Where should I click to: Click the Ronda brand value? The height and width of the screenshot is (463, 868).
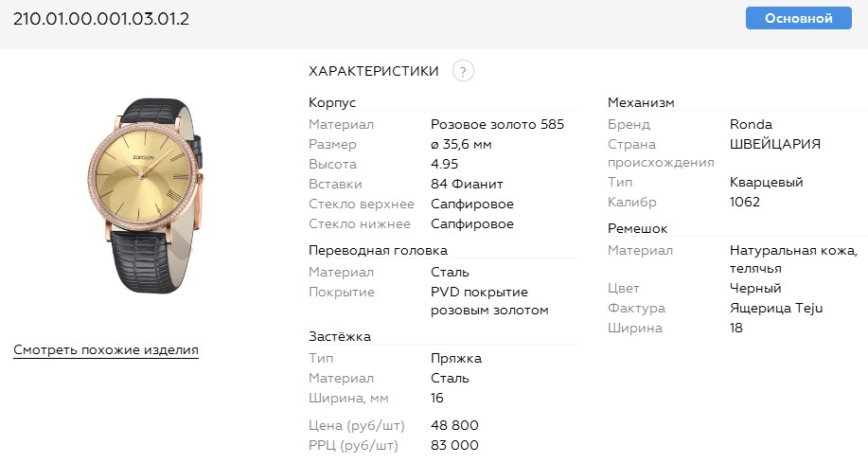(x=752, y=124)
